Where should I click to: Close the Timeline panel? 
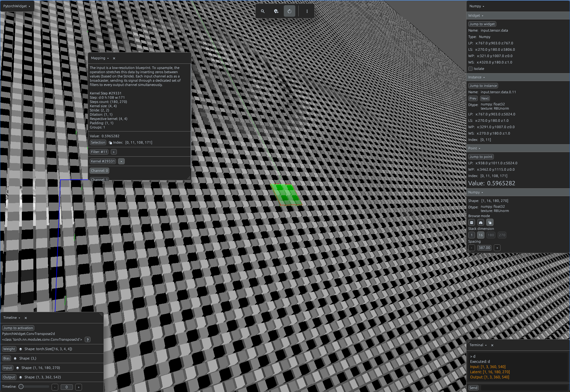26,318
